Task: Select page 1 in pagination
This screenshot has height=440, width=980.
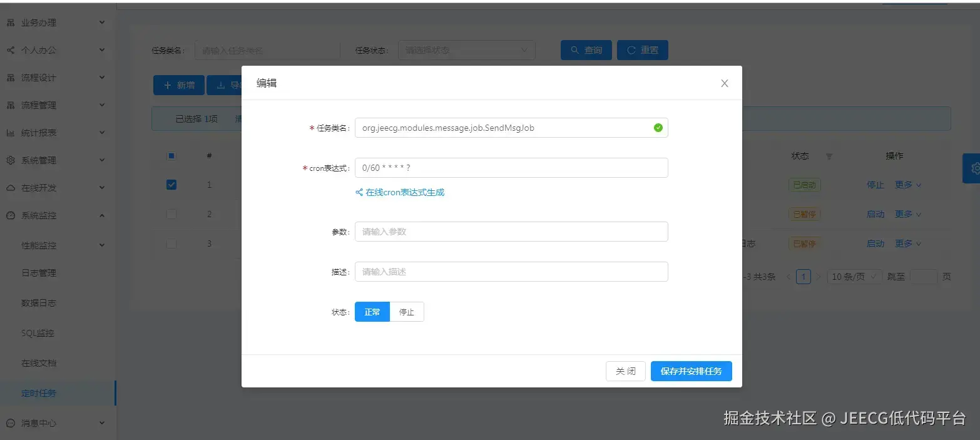Action: tap(804, 277)
